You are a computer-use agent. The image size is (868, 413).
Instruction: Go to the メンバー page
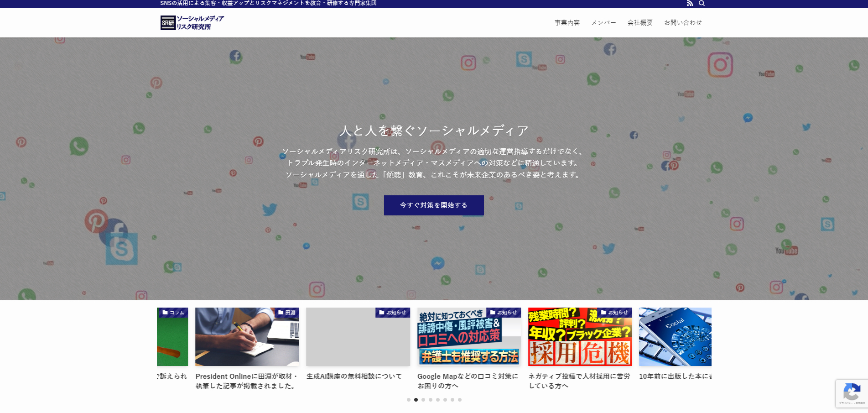click(603, 23)
